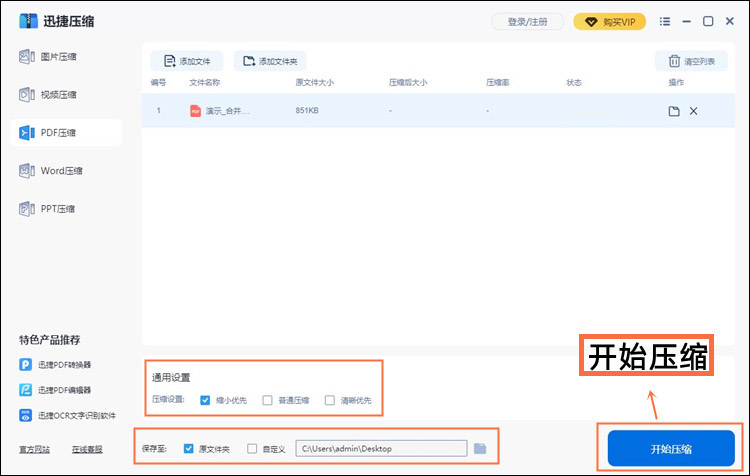Select the Word压缩 sidebar item
Image resolution: width=750 pixels, height=476 pixels.
(x=60, y=171)
